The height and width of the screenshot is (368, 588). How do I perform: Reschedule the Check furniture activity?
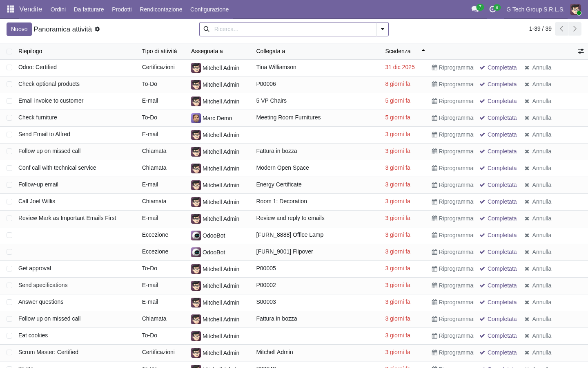click(453, 118)
